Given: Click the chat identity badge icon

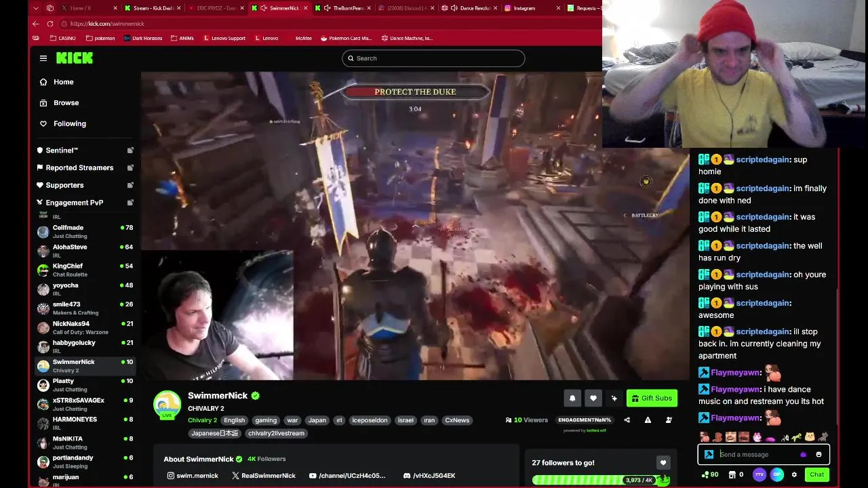Looking at the screenshot, I should (x=709, y=455).
